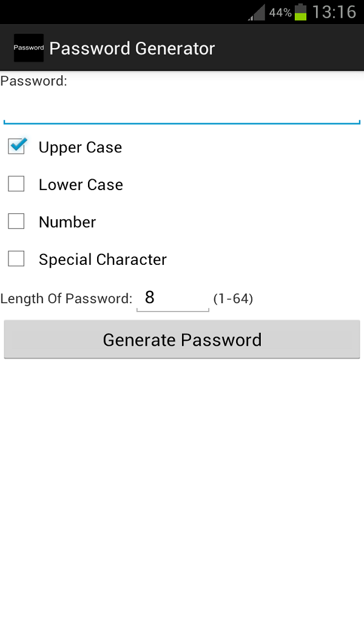Click the empty password output field
Viewport: 364px width, 622px height.
pos(182,109)
